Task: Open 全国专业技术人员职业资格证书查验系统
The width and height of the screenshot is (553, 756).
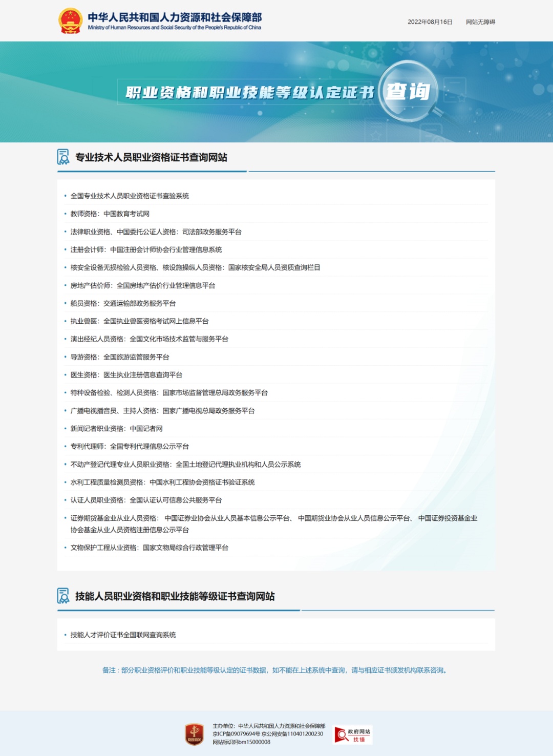Action: pos(130,196)
